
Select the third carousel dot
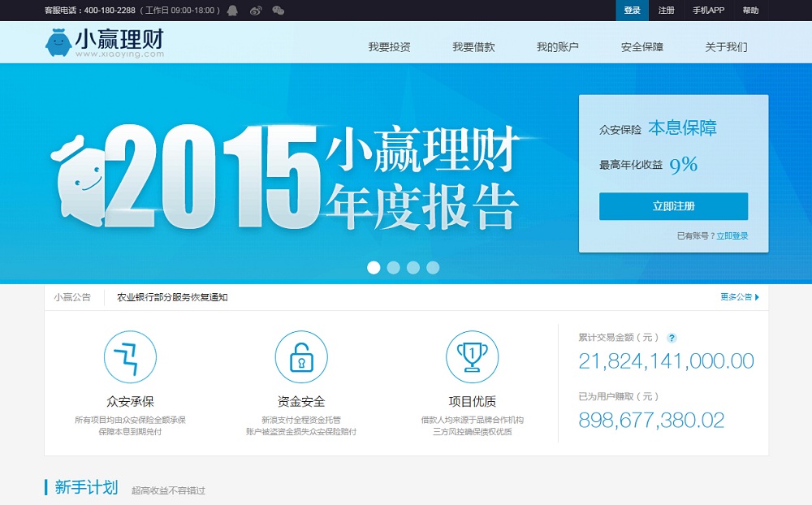pyautogui.click(x=413, y=267)
